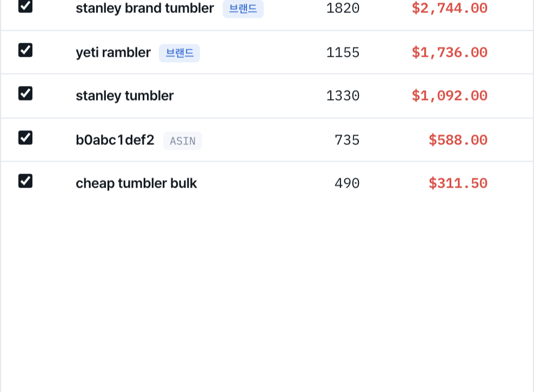
Task: Uncheck the yeti rambler checkbox
Action: click(25, 50)
